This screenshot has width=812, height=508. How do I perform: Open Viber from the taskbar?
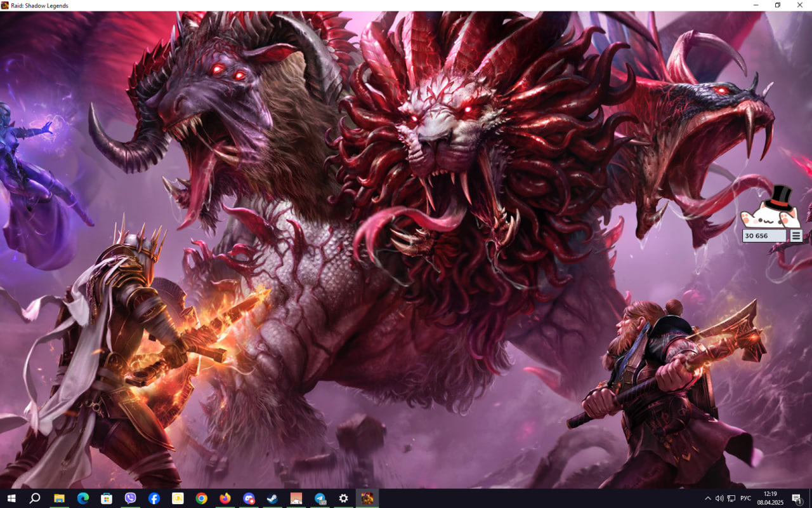pyautogui.click(x=130, y=498)
